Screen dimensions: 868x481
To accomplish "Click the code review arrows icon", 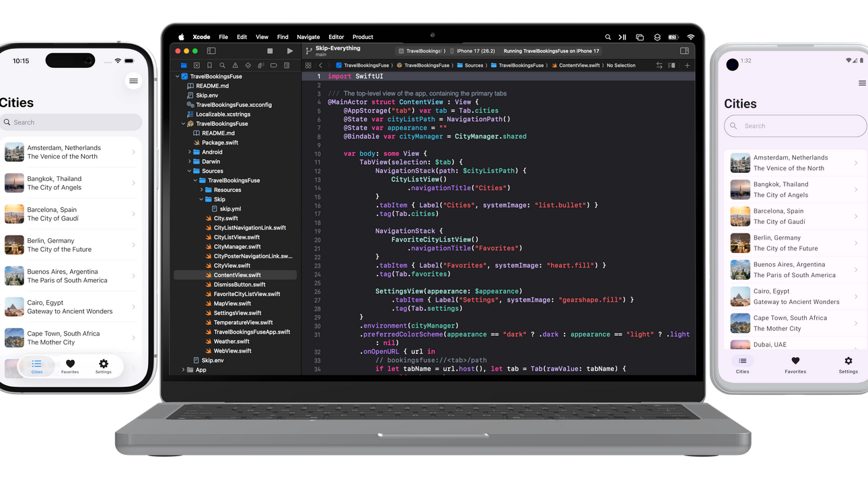I will (x=659, y=66).
